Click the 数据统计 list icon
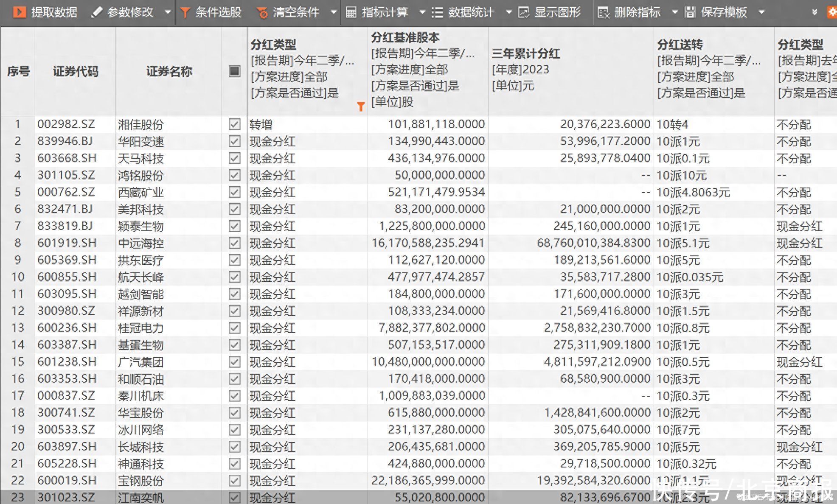 [437, 12]
